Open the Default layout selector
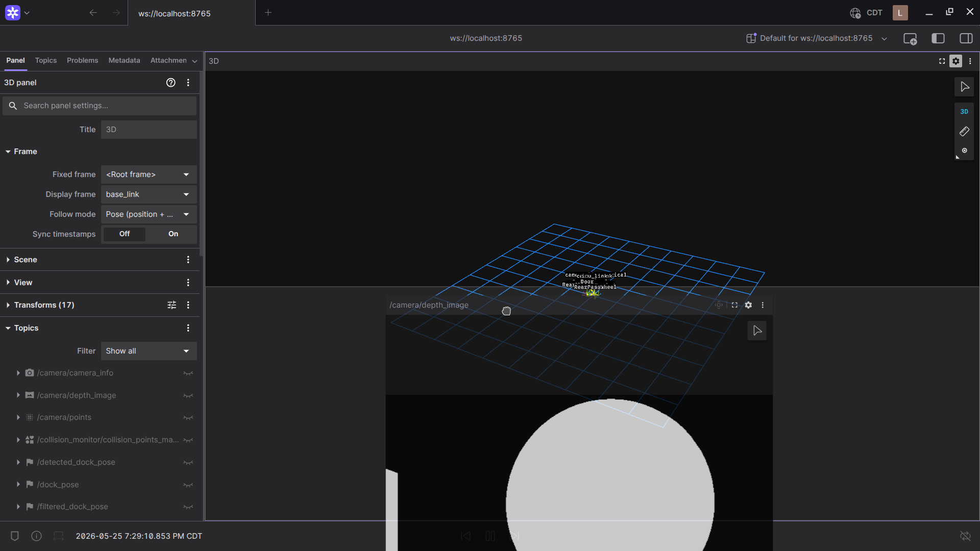980x551 pixels. tap(817, 38)
